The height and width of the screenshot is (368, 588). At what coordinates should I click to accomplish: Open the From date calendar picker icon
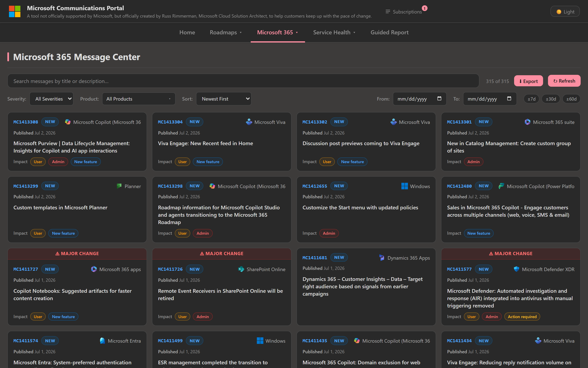point(439,99)
